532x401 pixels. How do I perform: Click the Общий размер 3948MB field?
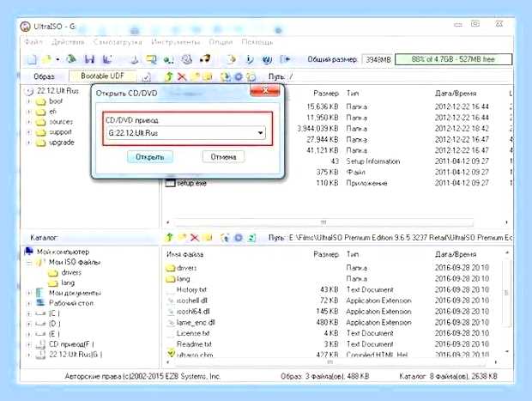(378, 60)
